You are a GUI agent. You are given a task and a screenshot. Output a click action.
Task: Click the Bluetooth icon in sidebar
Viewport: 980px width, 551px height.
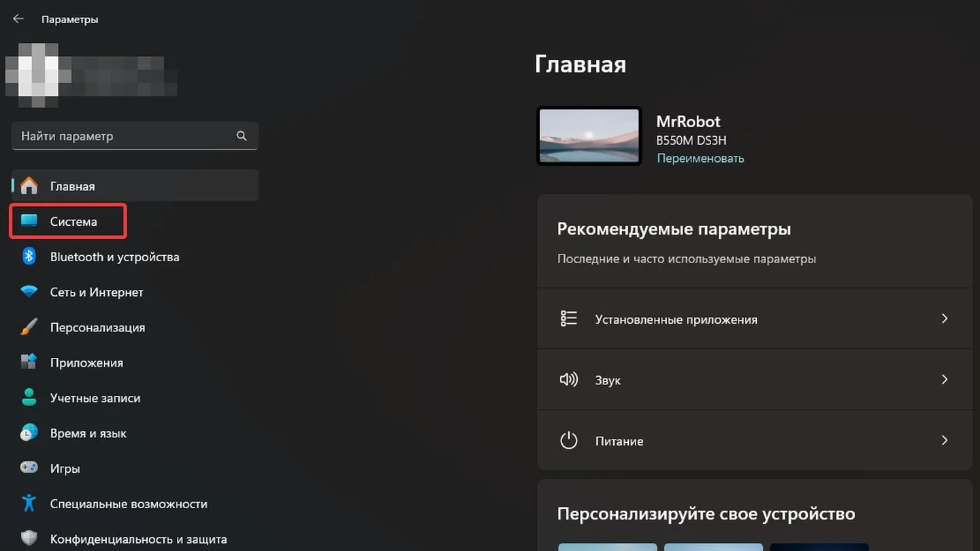(x=29, y=256)
